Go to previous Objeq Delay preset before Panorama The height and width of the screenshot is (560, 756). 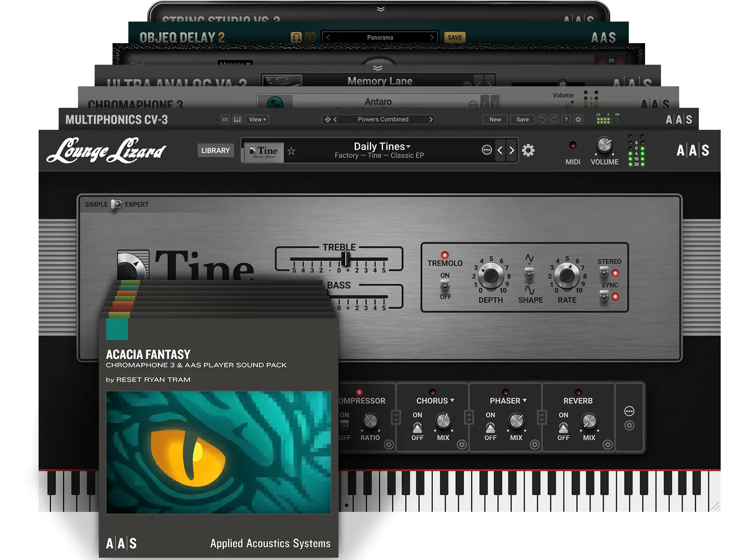point(328,37)
